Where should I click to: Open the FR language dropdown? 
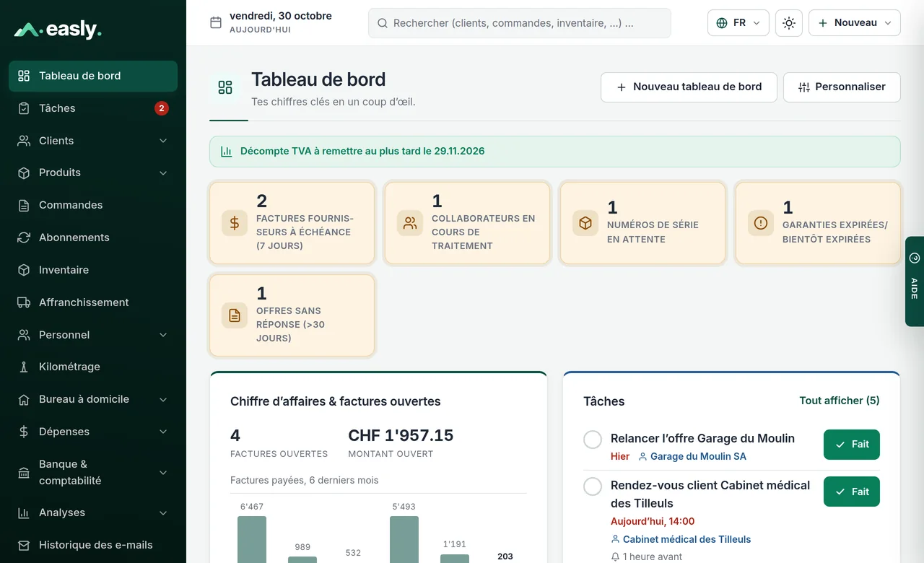point(738,23)
